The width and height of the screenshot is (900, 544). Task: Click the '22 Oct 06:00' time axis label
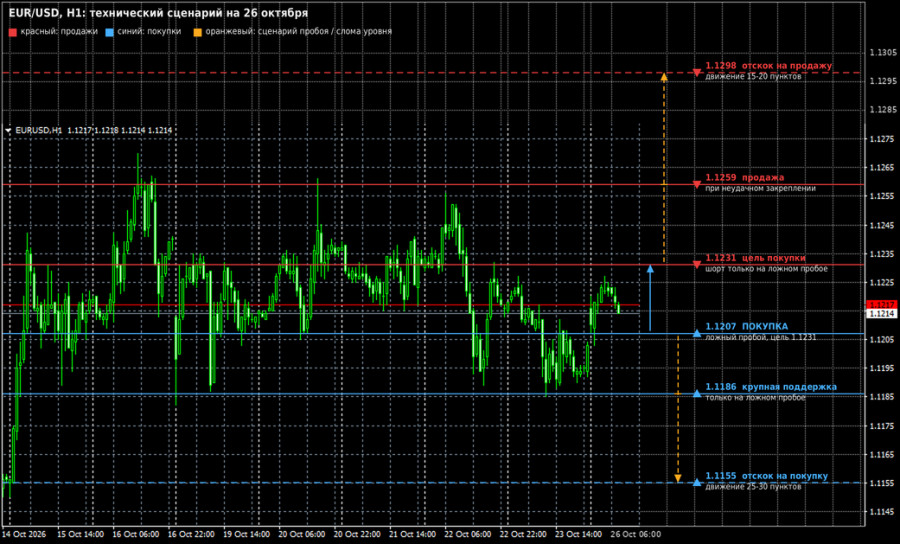pyautogui.click(x=468, y=534)
